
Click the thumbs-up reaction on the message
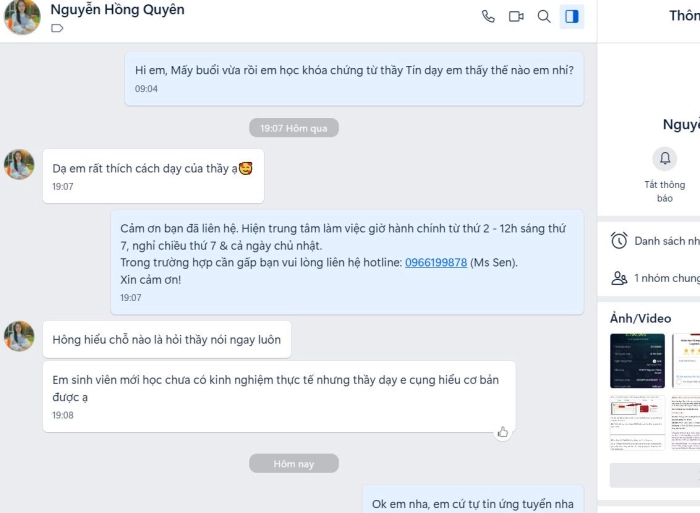503,432
